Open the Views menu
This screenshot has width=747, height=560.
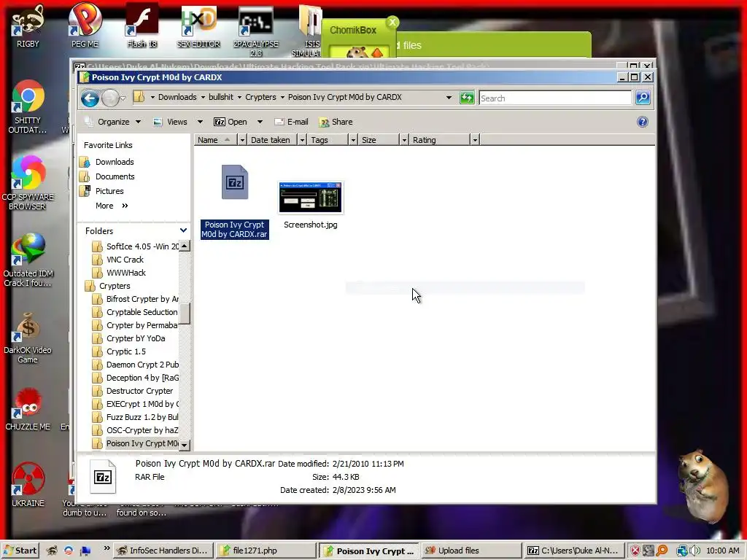[171, 122]
